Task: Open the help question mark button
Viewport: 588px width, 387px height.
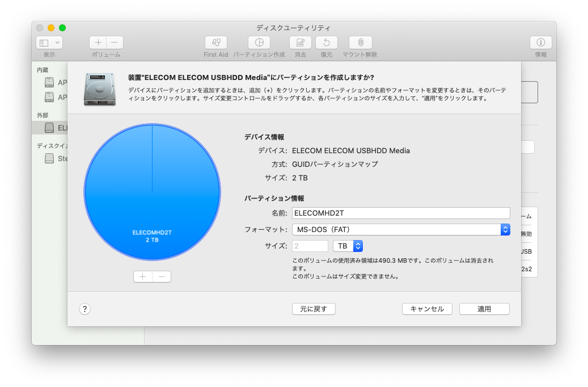Action: pos(84,309)
